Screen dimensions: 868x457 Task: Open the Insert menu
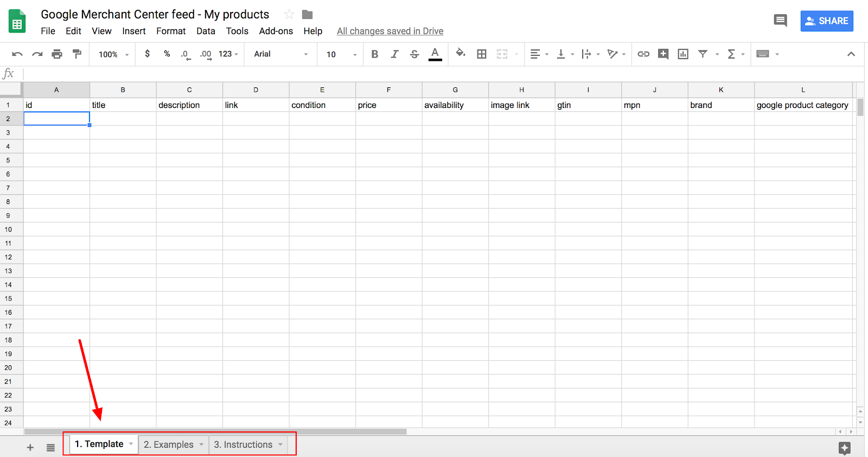(x=134, y=31)
